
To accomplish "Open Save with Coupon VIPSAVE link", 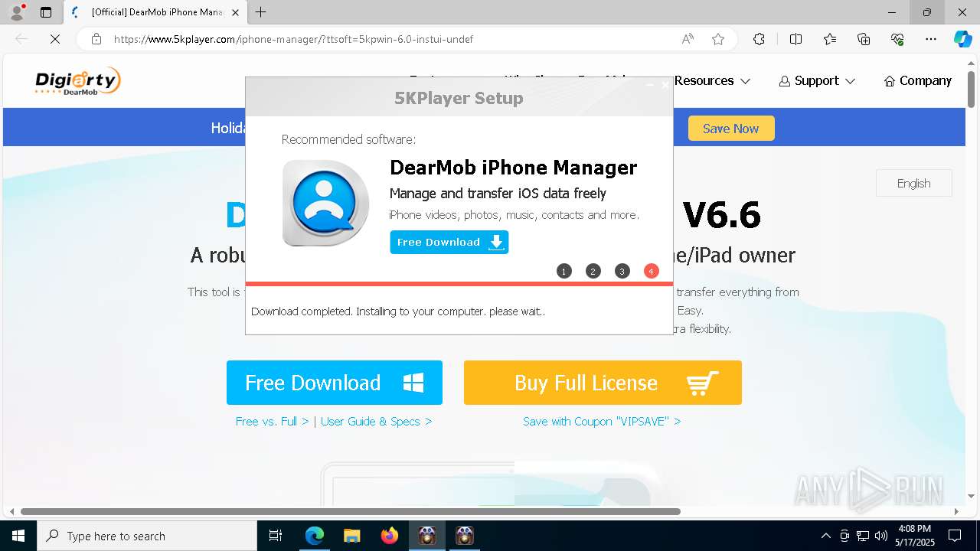I will [602, 421].
